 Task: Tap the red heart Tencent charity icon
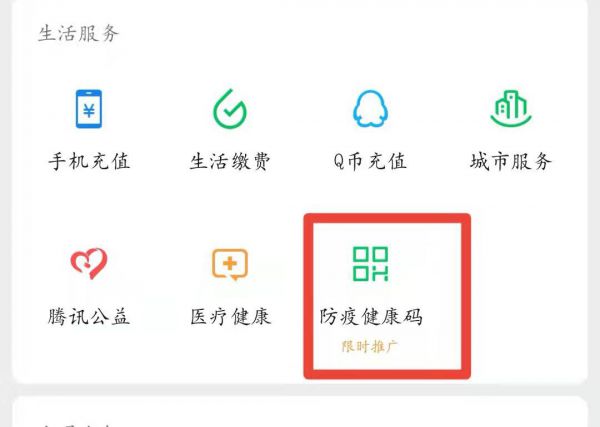coord(89,264)
